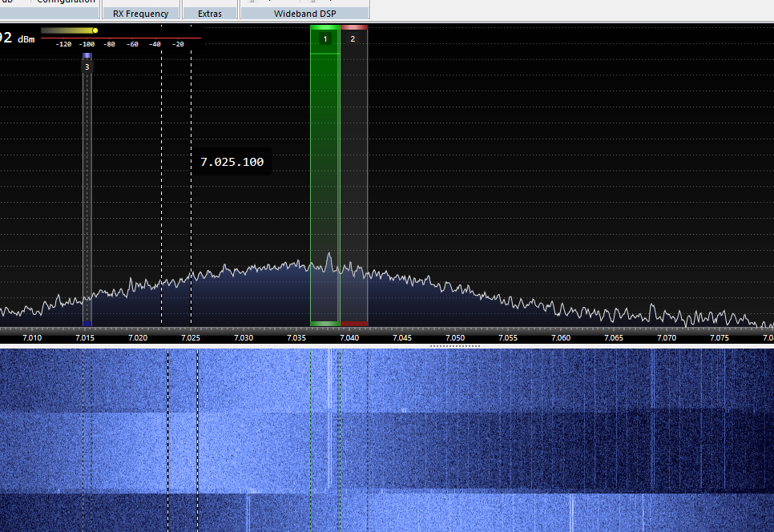The height and width of the screenshot is (532, 774).
Task: Switch to the RX Frequency tab
Action: click(x=141, y=13)
